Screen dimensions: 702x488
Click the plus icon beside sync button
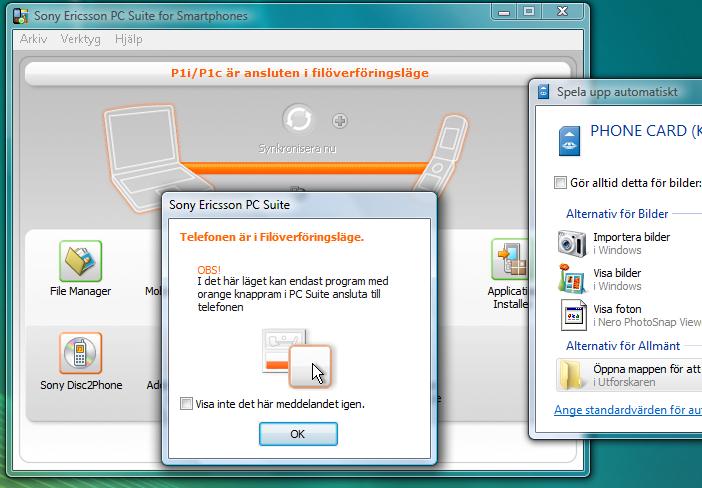click(340, 120)
